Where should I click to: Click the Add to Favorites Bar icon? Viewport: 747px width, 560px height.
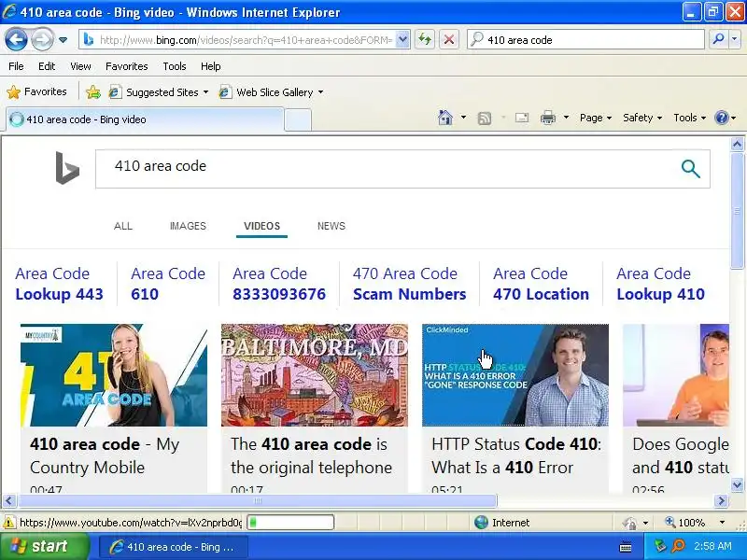(93, 91)
